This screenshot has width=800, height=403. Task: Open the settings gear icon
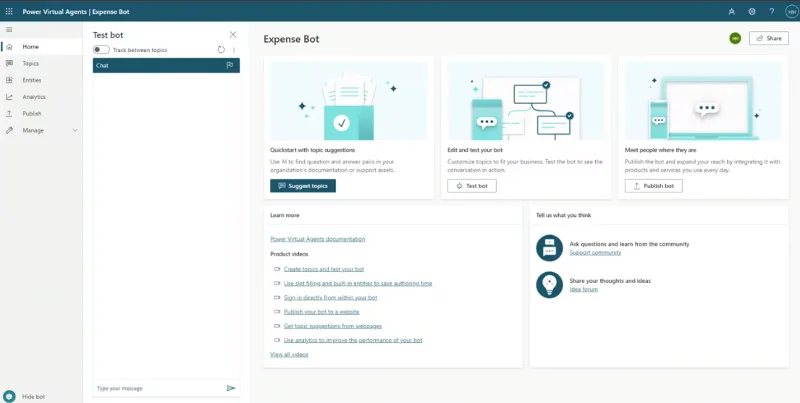coord(752,11)
